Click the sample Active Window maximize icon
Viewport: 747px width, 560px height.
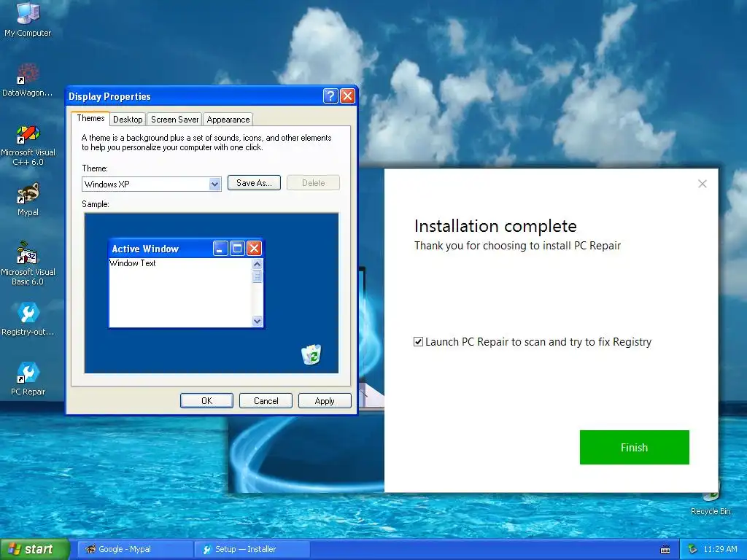[x=237, y=248]
